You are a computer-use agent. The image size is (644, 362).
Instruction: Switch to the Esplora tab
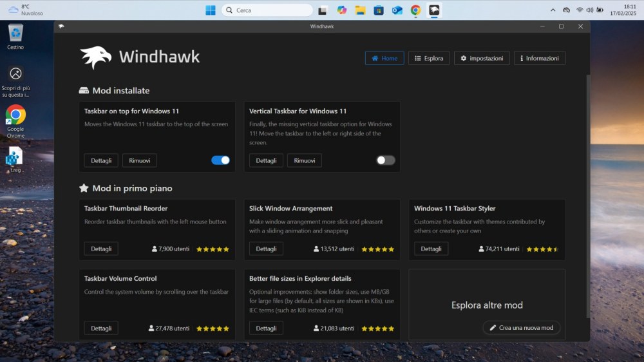click(429, 58)
